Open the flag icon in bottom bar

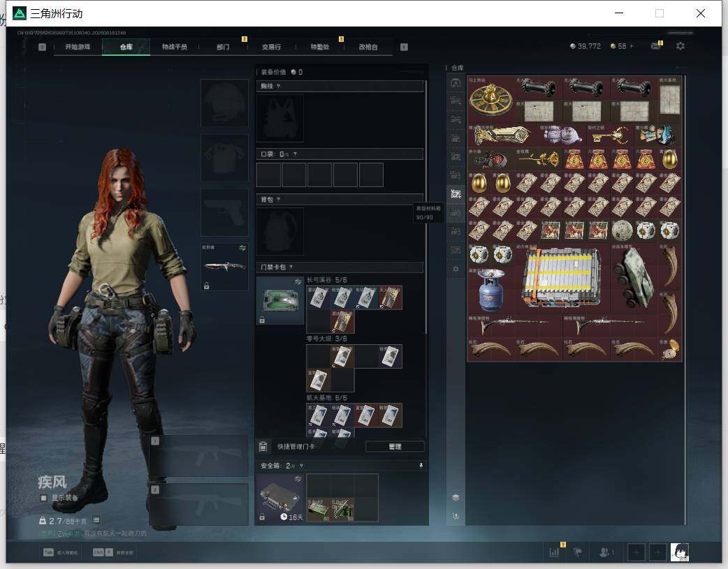(x=578, y=552)
